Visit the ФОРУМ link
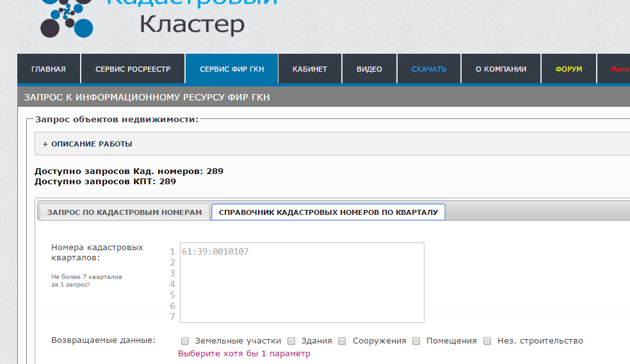Screen dimensions: 630x364 569,69
